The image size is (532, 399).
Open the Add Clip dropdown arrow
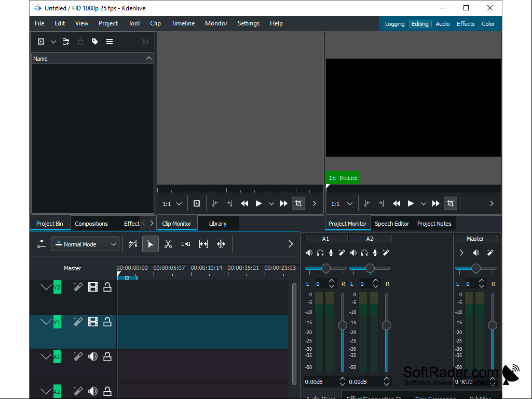[53, 42]
